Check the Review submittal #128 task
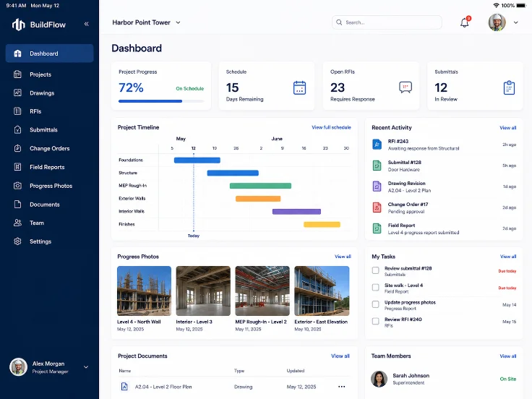 (376, 270)
